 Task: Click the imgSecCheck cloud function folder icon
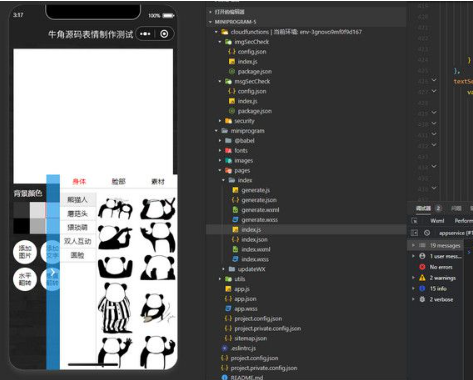228,42
